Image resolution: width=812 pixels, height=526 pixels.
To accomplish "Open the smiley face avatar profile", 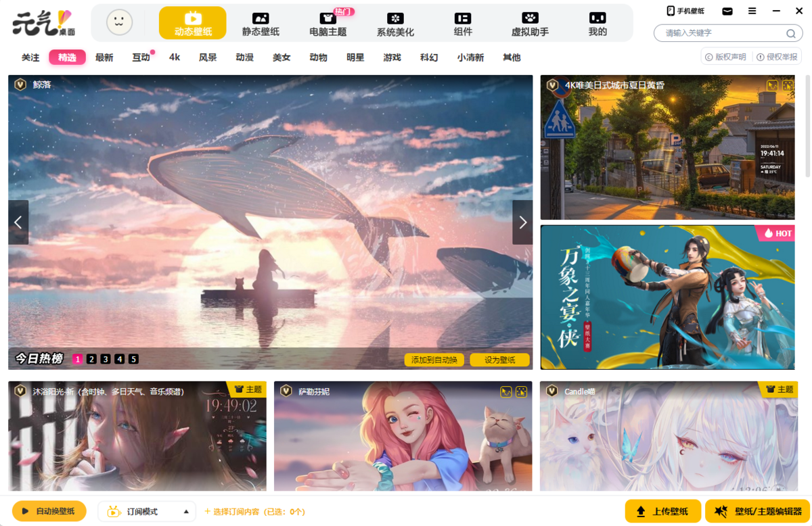I will point(120,23).
